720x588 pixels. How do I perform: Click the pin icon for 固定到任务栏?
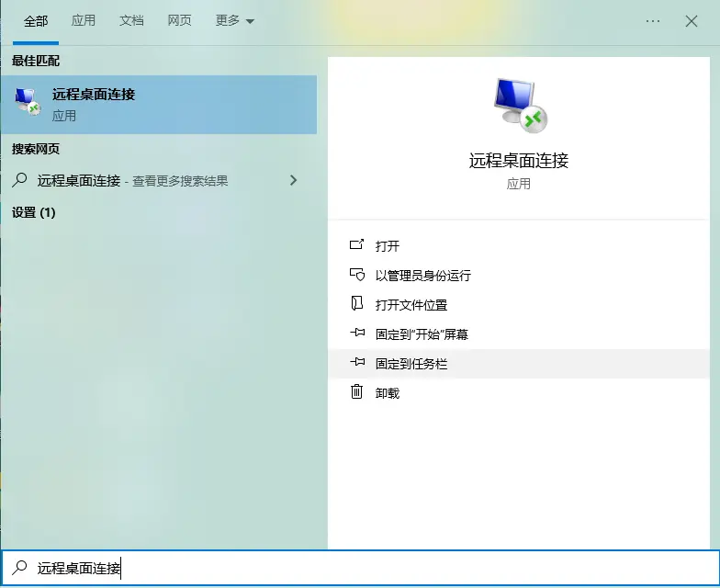click(357, 364)
